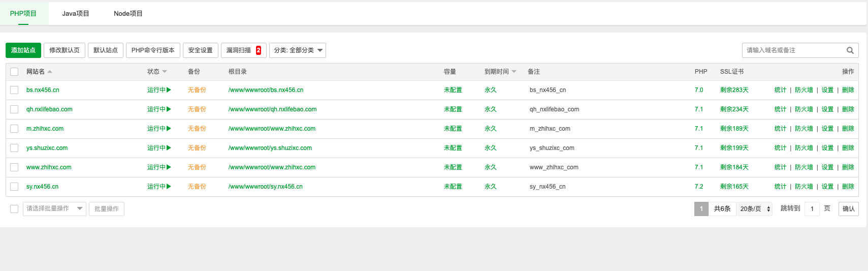The image size is (868, 271).
Task: Click the 状态 column sort arrow
Action: pos(165,72)
